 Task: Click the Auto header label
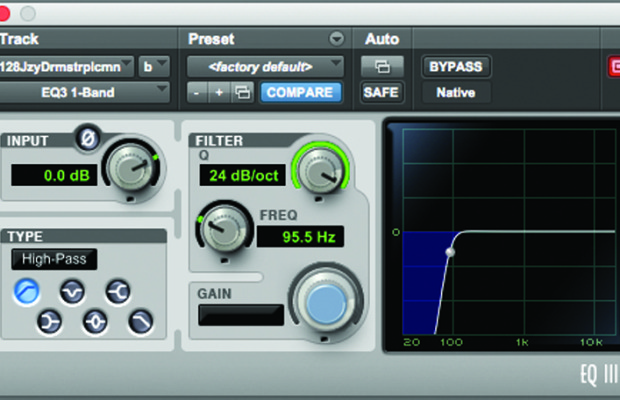(x=382, y=39)
